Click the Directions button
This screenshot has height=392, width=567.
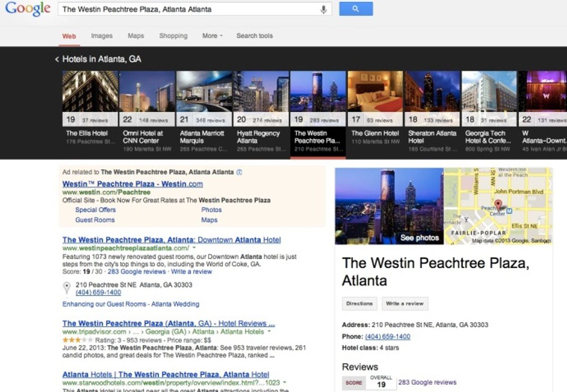coord(359,304)
